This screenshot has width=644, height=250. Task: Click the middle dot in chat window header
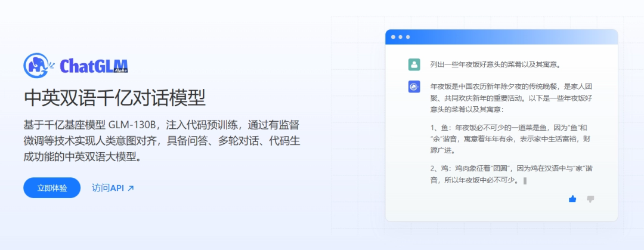(x=400, y=37)
